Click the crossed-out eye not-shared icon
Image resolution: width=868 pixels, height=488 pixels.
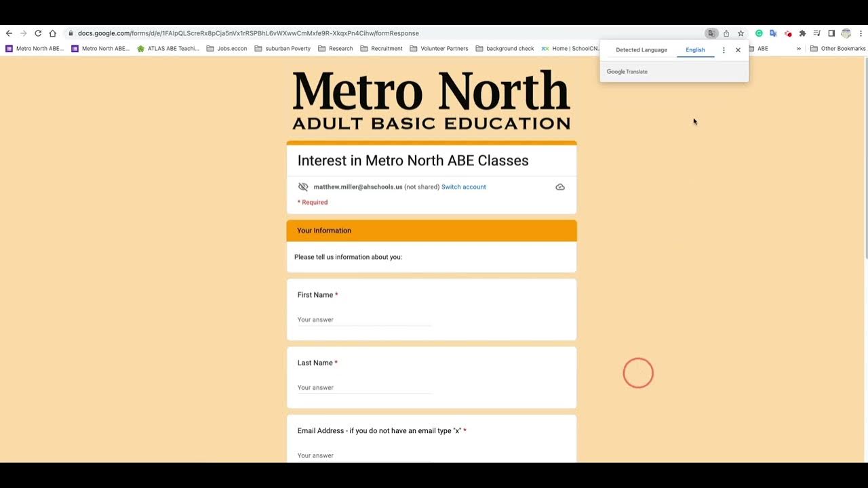click(x=303, y=187)
